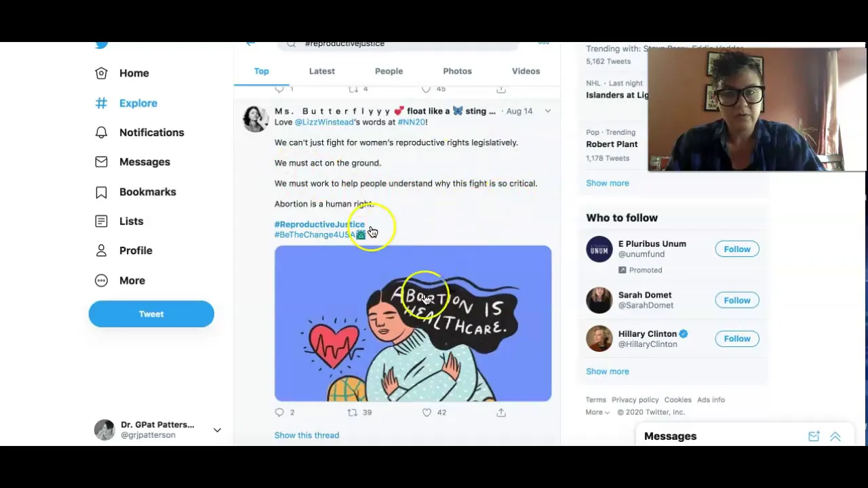This screenshot has height=488, width=868.
Task: Open the Terms footer link
Action: [x=596, y=400]
